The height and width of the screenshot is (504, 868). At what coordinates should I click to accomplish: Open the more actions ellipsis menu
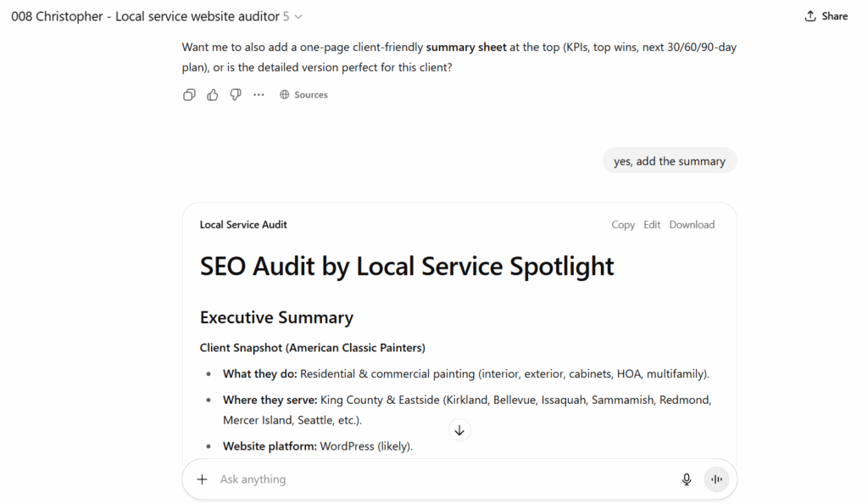tap(259, 95)
